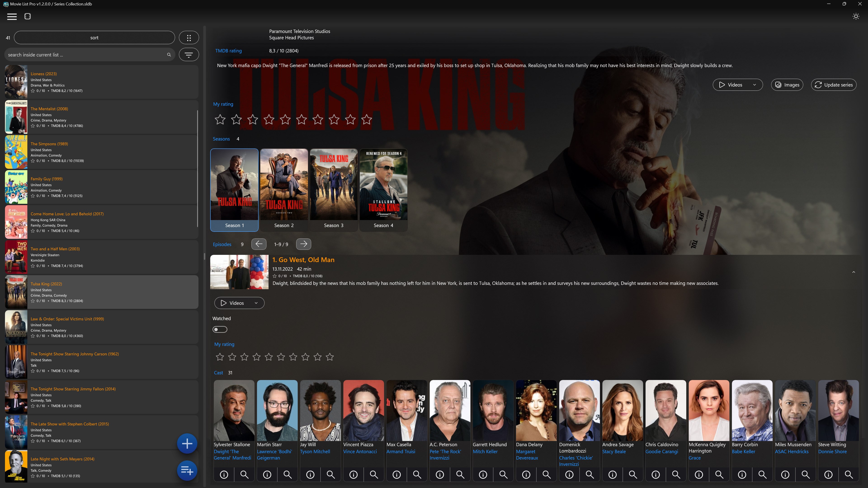
Task: Rate series ten stars in My rating
Action: (367, 119)
